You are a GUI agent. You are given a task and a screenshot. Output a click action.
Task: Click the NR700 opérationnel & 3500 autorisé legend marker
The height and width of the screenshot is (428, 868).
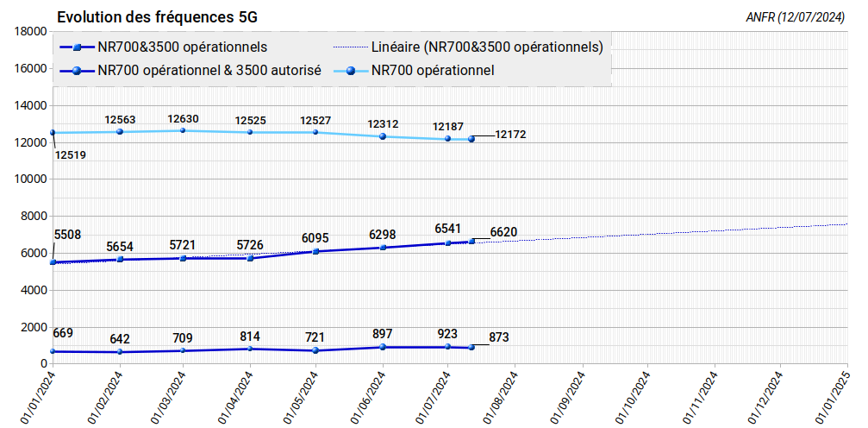[x=77, y=71]
